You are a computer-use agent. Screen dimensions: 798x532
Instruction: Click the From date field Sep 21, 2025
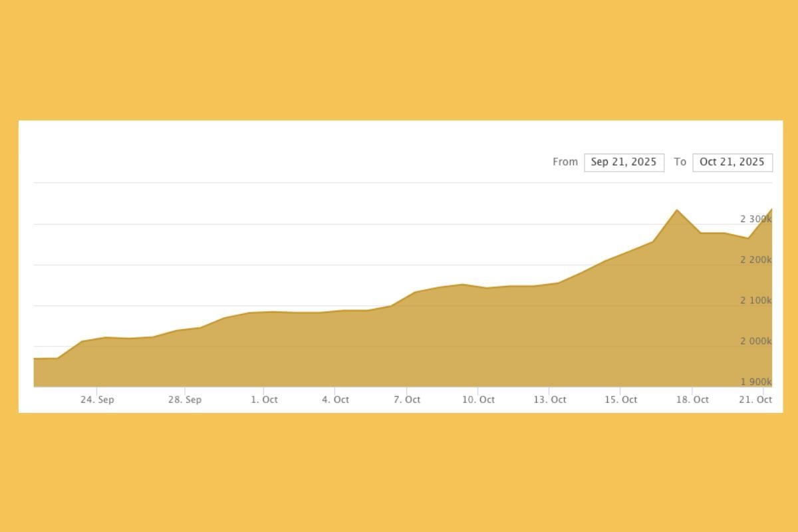[624, 162]
